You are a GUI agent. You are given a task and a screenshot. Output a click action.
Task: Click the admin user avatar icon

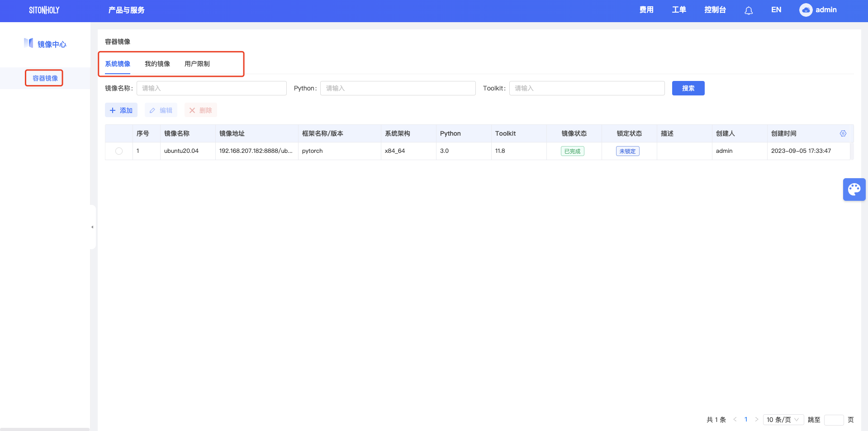806,10
